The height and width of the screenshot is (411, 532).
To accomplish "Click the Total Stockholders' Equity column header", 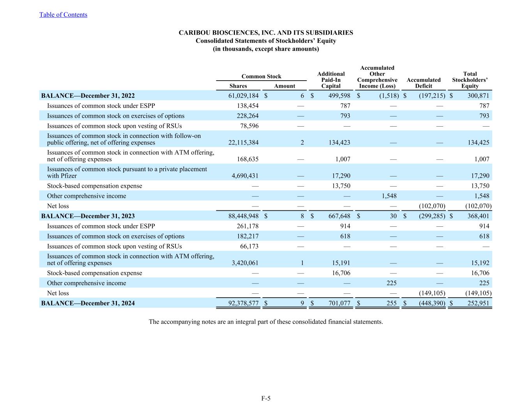I will tap(470, 80).
